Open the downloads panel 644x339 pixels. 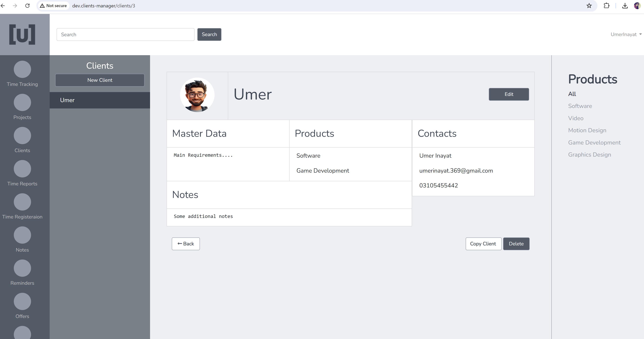(625, 6)
